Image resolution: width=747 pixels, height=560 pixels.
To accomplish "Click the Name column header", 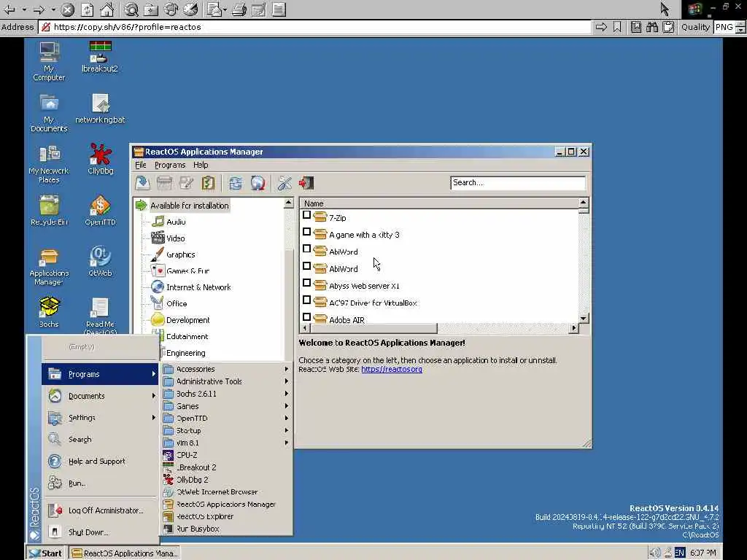I will coord(438,203).
